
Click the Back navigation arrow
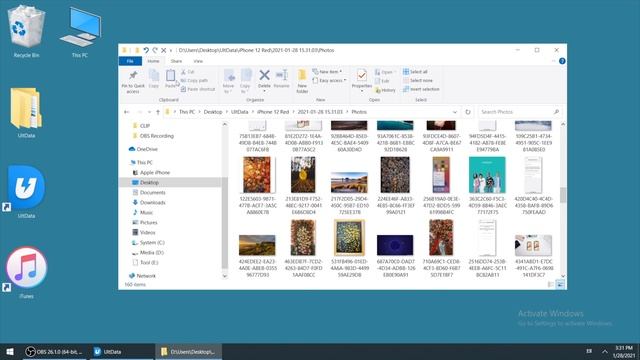[127, 112]
